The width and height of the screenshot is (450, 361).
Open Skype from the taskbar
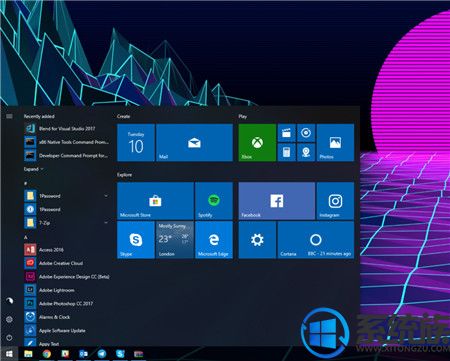120,354
